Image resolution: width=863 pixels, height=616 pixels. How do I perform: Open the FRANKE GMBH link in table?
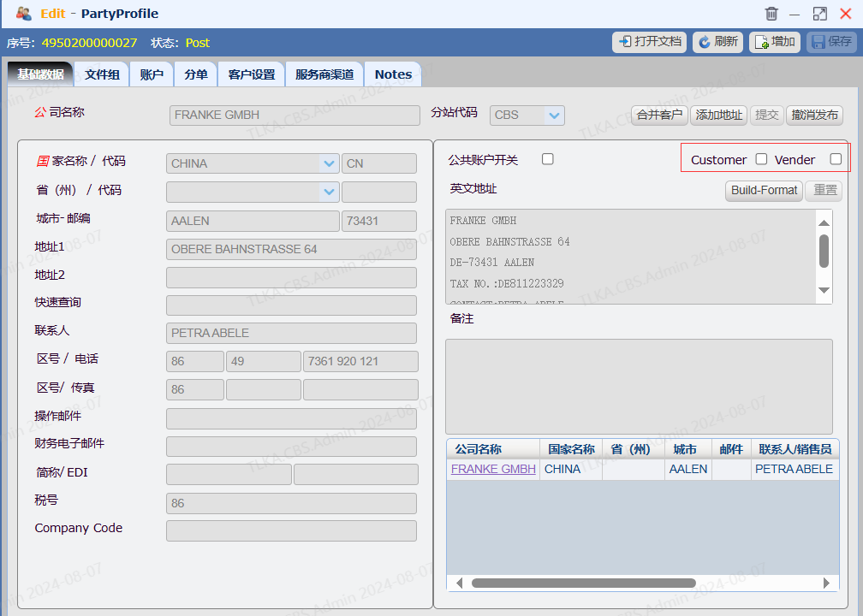pyautogui.click(x=493, y=469)
